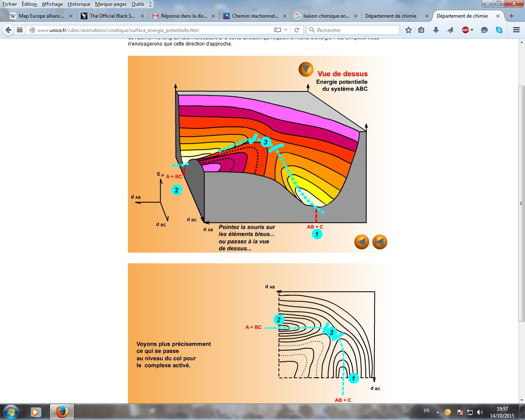
Task: Open the bookmarks list icon
Action: point(421,30)
